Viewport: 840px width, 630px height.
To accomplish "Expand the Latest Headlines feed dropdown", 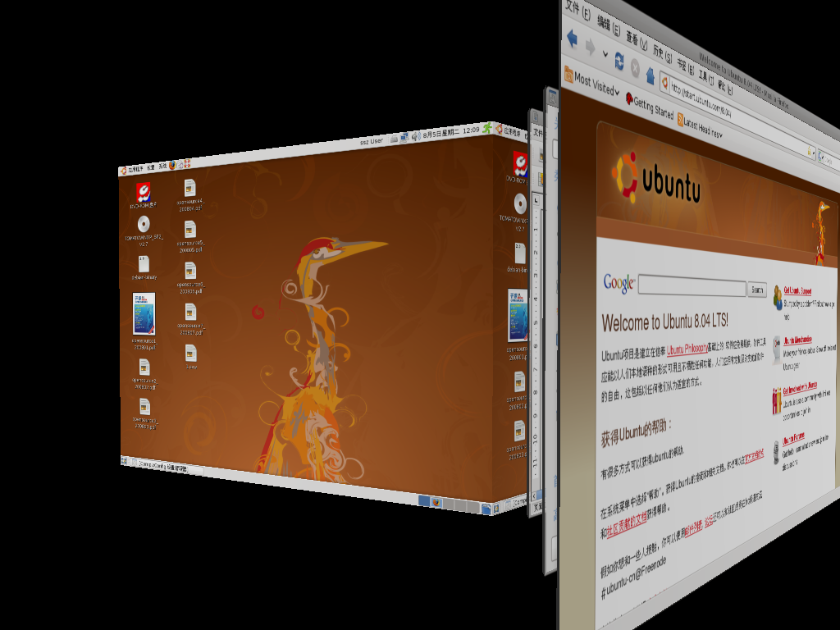I will [699, 127].
